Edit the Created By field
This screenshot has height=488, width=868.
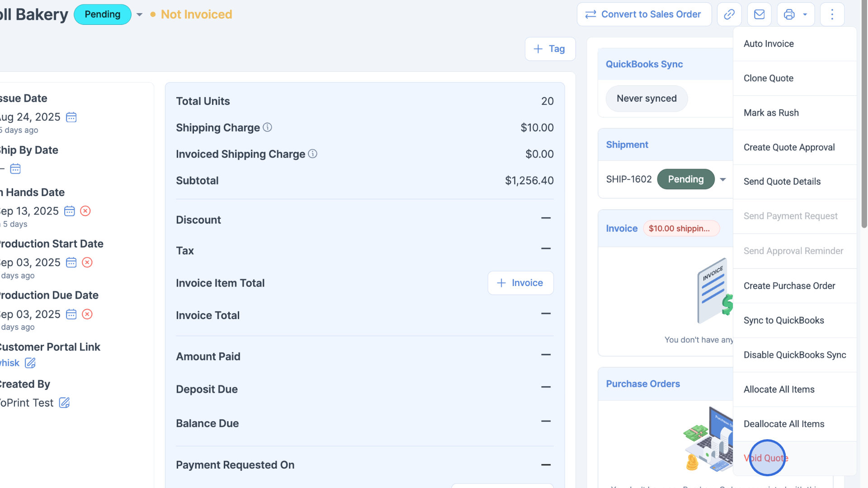pos(65,403)
